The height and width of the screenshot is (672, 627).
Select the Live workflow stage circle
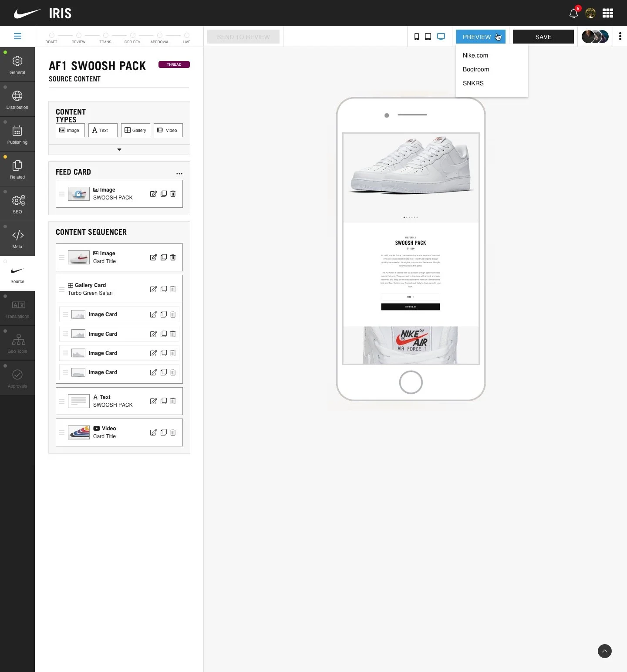(x=186, y=35)
